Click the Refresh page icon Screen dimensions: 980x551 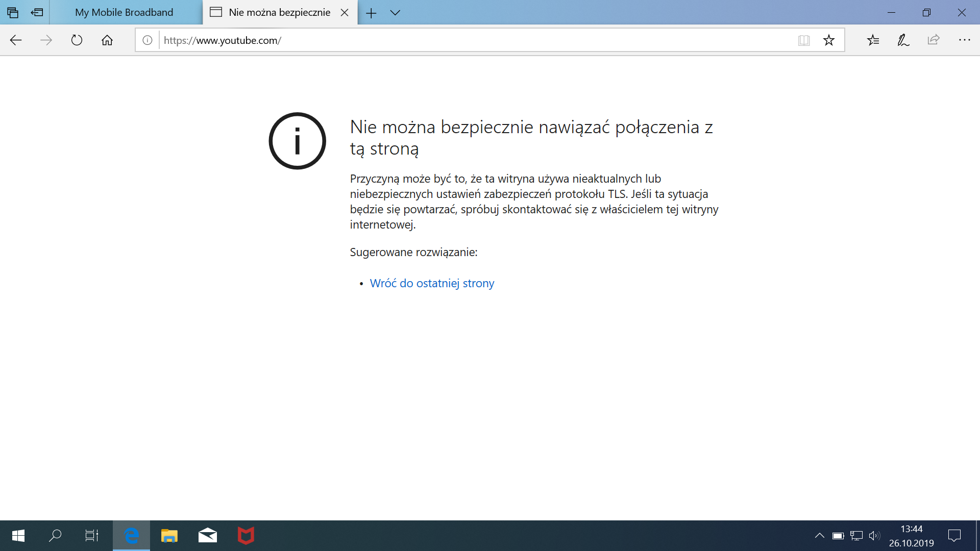77,40
